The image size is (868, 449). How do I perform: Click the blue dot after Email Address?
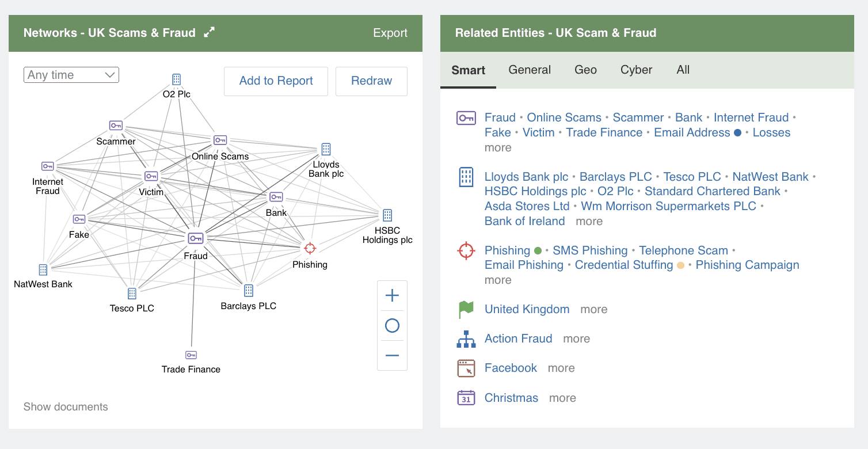click(x=737, y=133)
